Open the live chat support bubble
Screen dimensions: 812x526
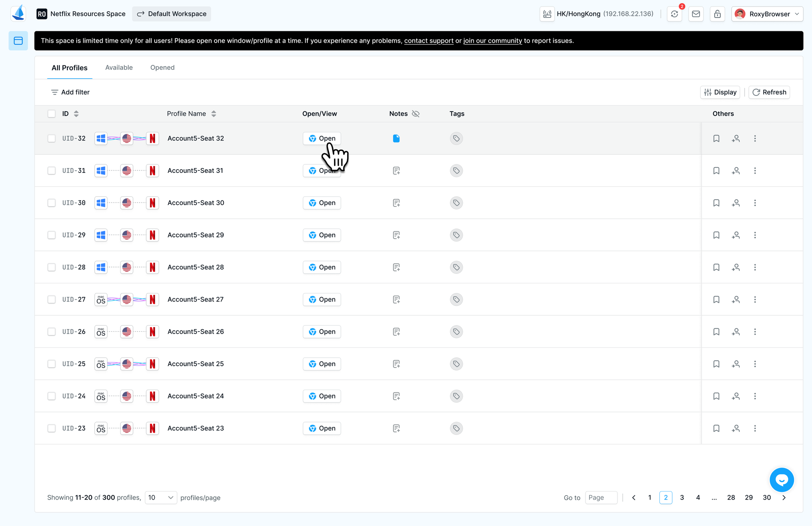click(x=782, y=480)
